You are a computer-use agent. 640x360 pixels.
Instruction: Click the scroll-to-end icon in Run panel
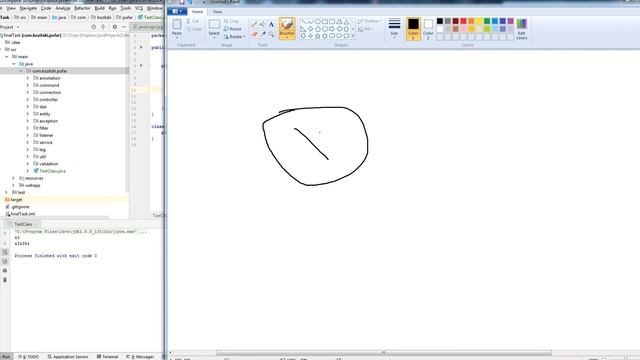coord(5,261)
